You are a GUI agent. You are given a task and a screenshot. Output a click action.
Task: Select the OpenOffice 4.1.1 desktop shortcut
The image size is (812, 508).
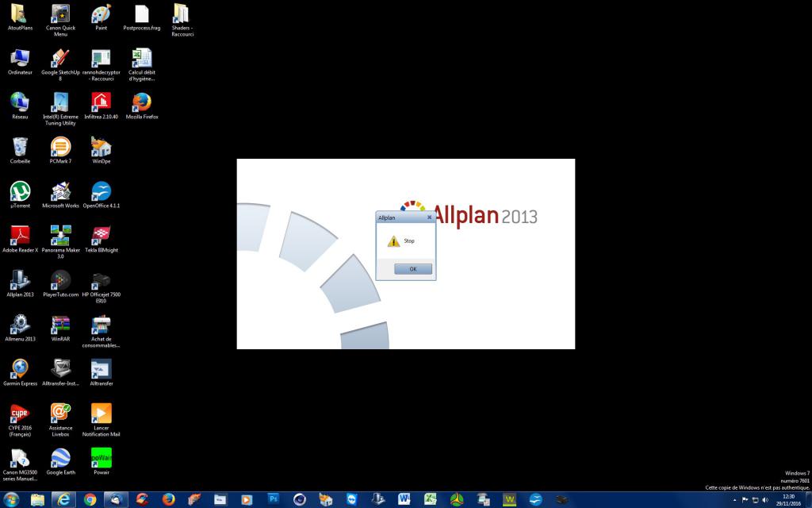(101, 195)
